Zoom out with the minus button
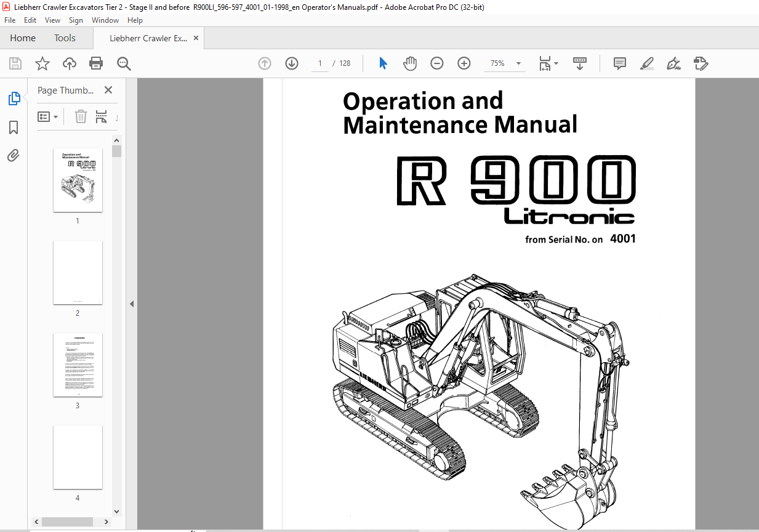 tap(437, 63)
